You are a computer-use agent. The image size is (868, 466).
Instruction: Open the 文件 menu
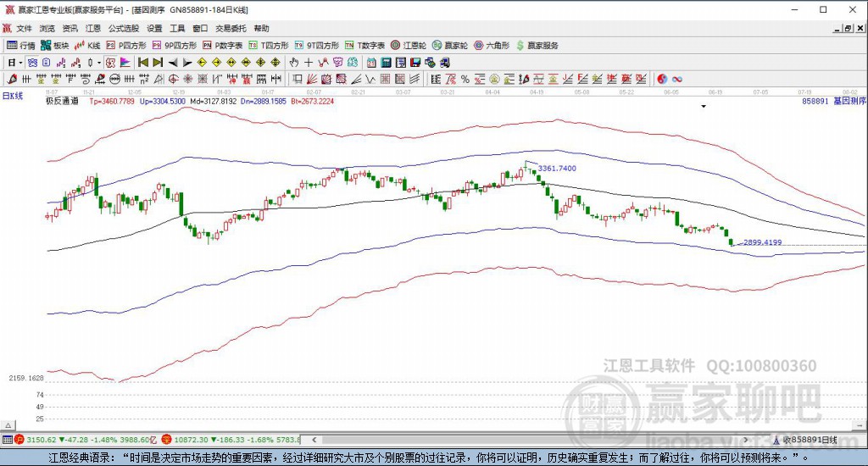tap(24, 28)
